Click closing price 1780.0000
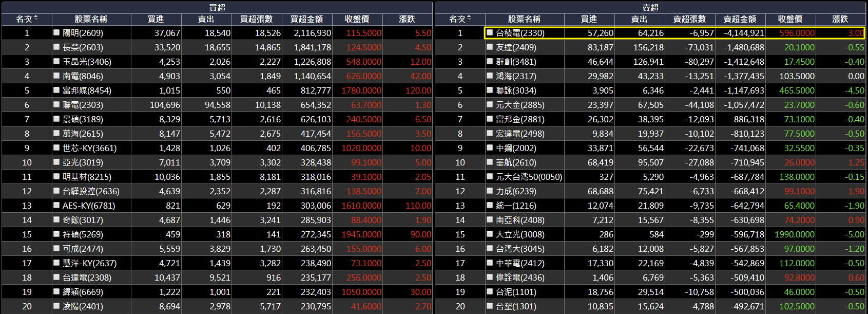The width and height of the screenshot is (868, 314). click(361, 90)
